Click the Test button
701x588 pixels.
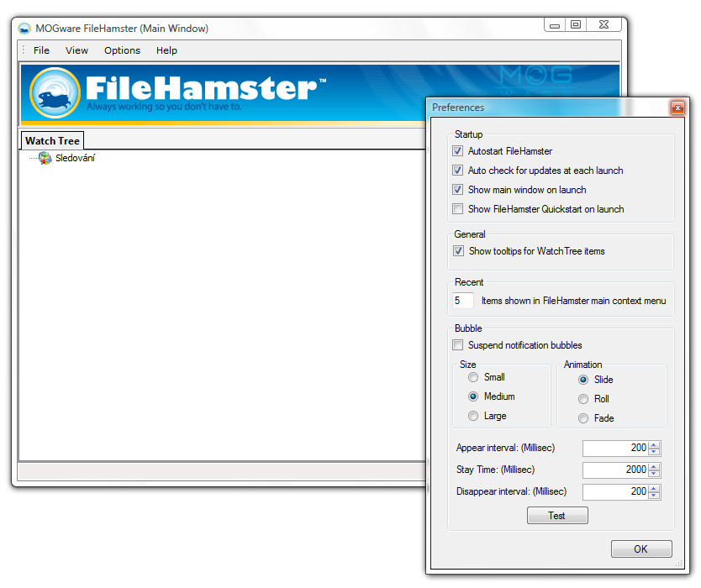(x=557, y=515)
